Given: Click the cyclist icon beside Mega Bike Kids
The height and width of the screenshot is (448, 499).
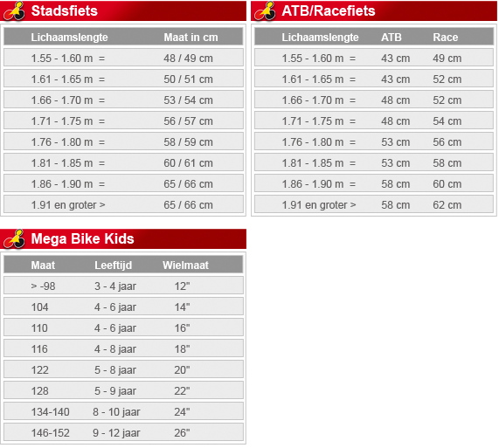Looking at the screenshot, I should tap(14, 239).
